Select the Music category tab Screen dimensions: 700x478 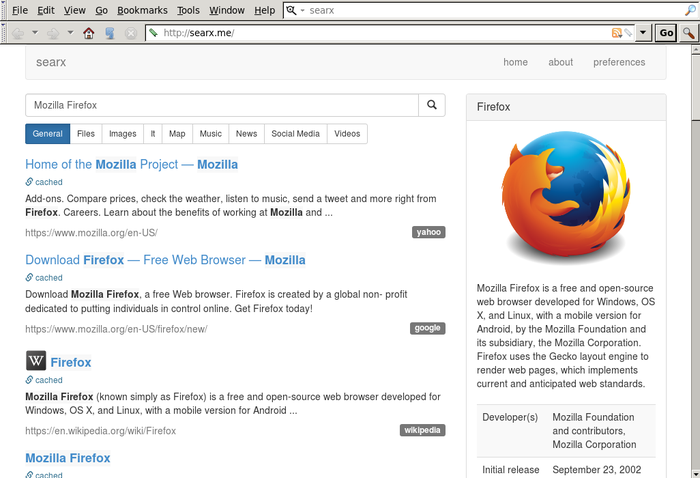(x=210, y=134)
